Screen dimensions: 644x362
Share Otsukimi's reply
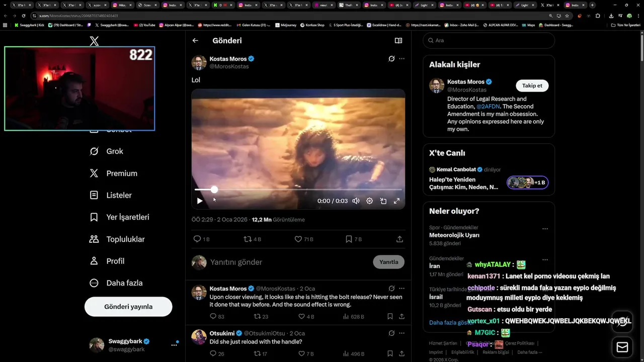coord(401,354)
